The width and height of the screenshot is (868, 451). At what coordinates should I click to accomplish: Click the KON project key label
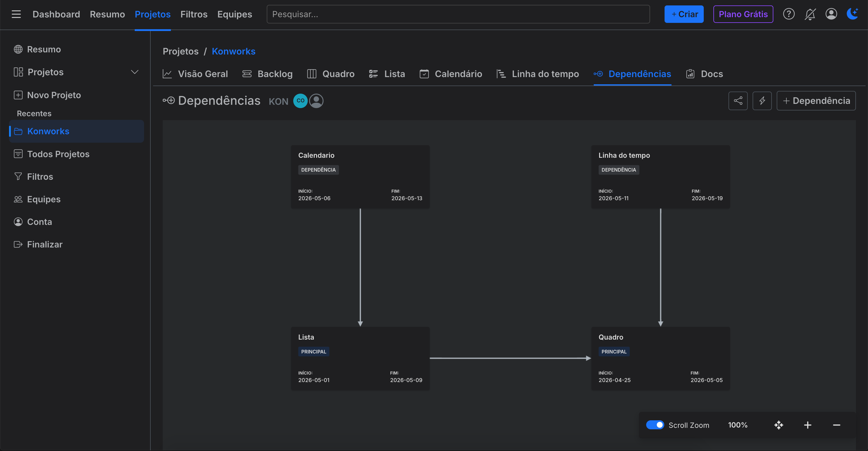pos(278,101)
